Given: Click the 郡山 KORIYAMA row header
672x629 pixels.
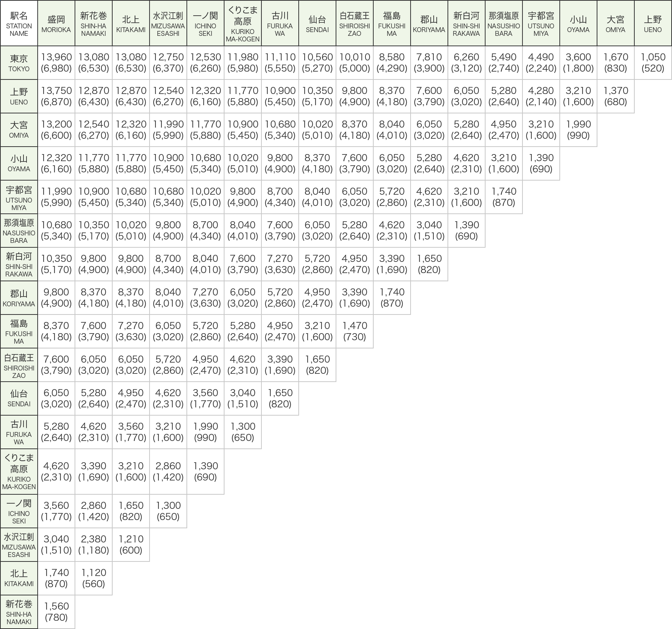Looking at the screenshot, I should pos(19,298).
